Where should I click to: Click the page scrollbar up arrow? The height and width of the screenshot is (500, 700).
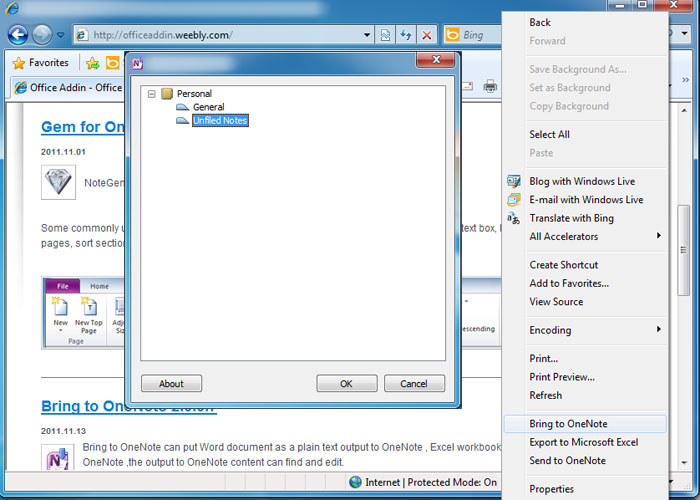(684, 110)
